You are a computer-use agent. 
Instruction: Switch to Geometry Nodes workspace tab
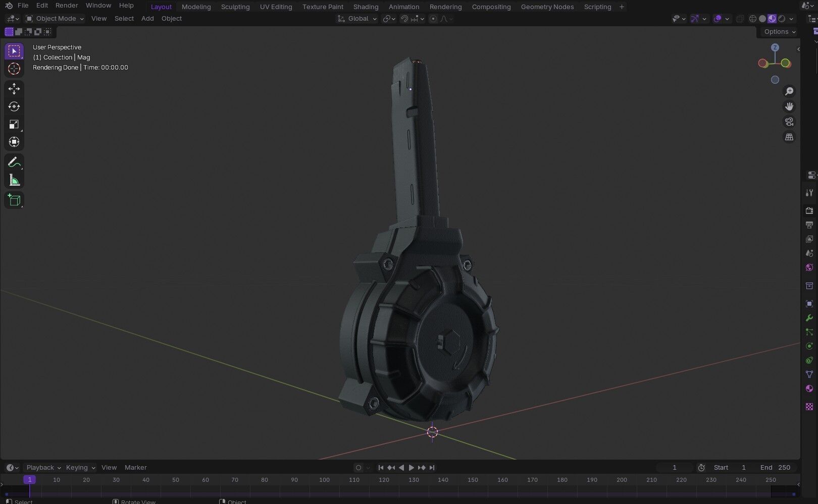[x=547, y=7]
